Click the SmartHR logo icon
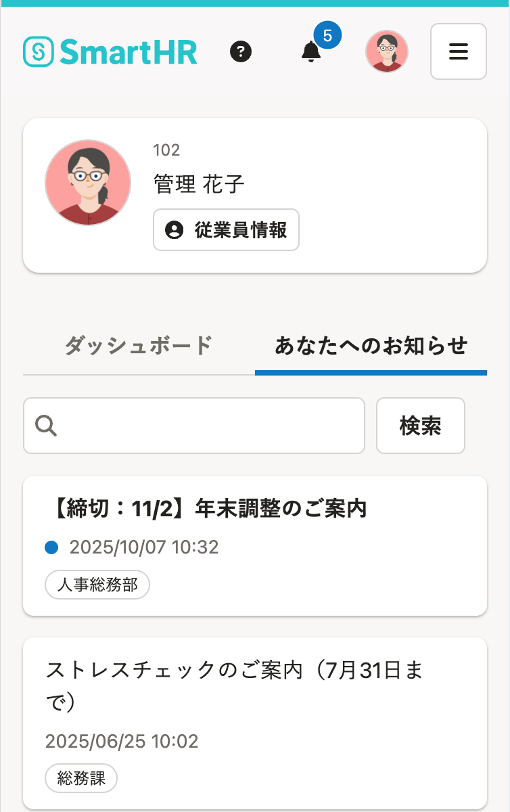 click(x=39, y=51)
